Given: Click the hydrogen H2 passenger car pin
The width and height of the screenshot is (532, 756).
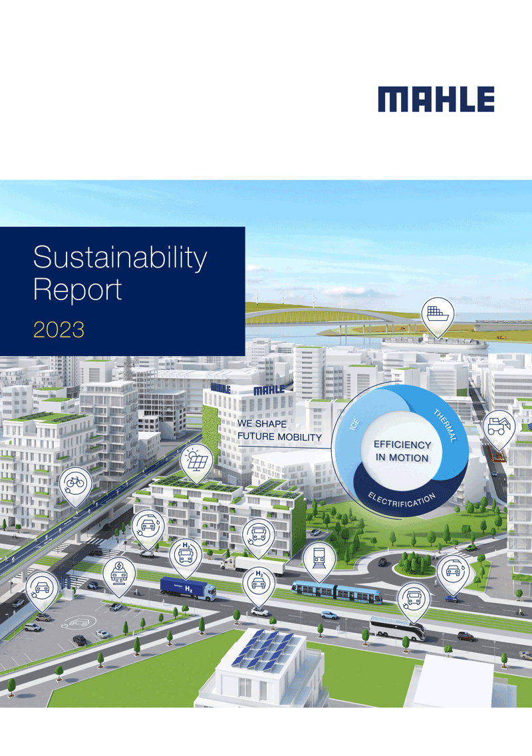Looking at the screenshot, I should [x=258, y=582].
